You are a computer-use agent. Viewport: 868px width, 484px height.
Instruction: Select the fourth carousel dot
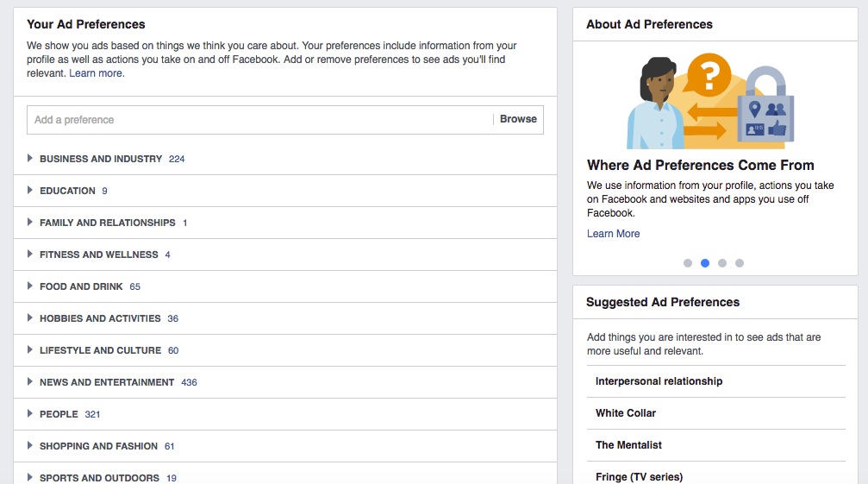(740, 263)
